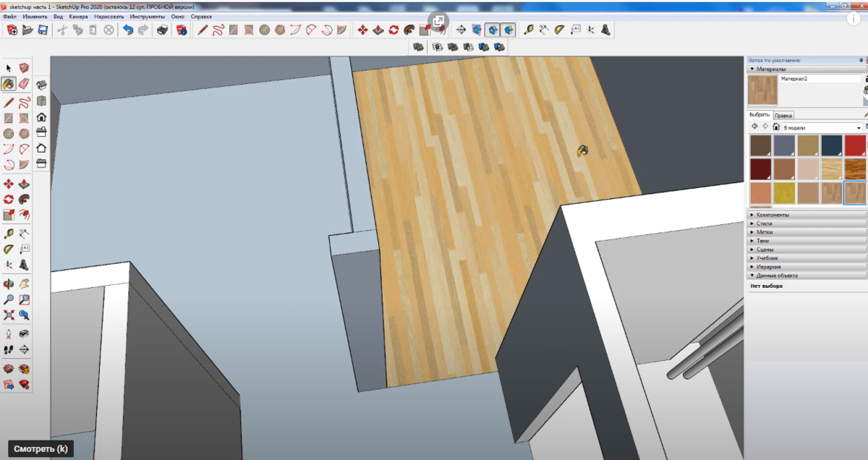Image resolution: width=868 pixels, height=460 pixels.
Task: Select the Pencil line tool in top toolbar
Action: pyautogui.click(x=203, y=30)
